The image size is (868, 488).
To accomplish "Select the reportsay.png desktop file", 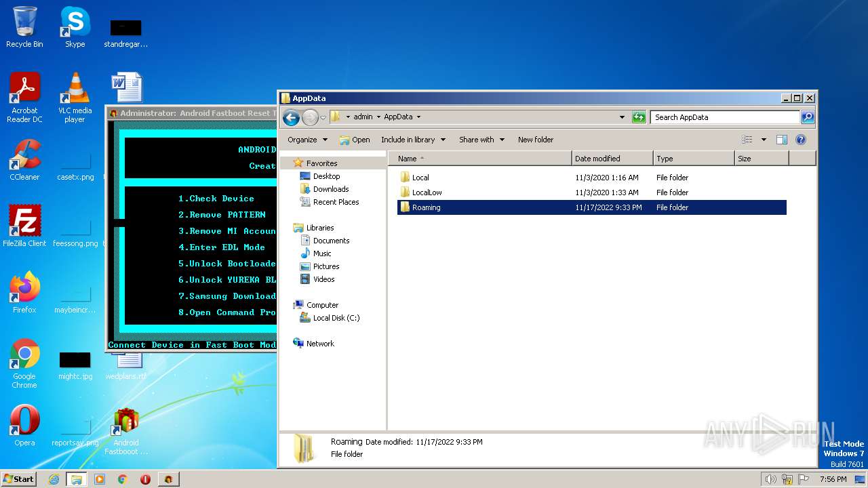I will [x=75, y=432].
